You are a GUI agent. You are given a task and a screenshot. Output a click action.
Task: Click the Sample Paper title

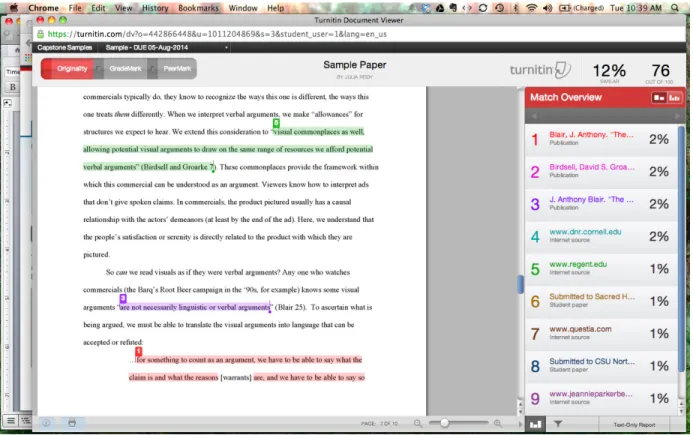pyautogui.click(x=354, y=65)
